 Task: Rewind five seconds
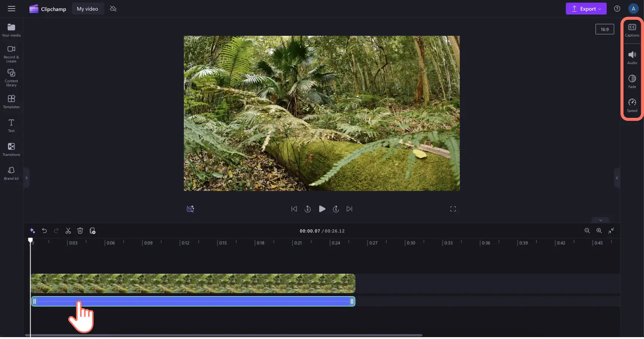(308, 209)
